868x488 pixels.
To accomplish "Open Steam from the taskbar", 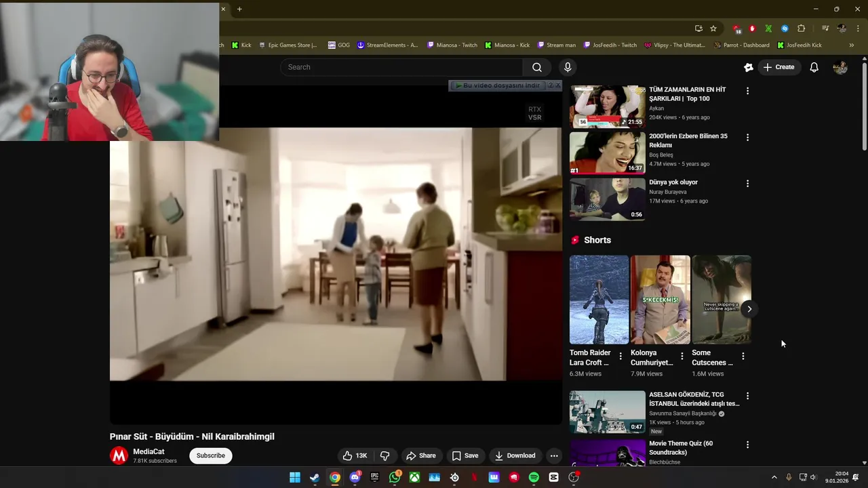I will tap(315, 477).
